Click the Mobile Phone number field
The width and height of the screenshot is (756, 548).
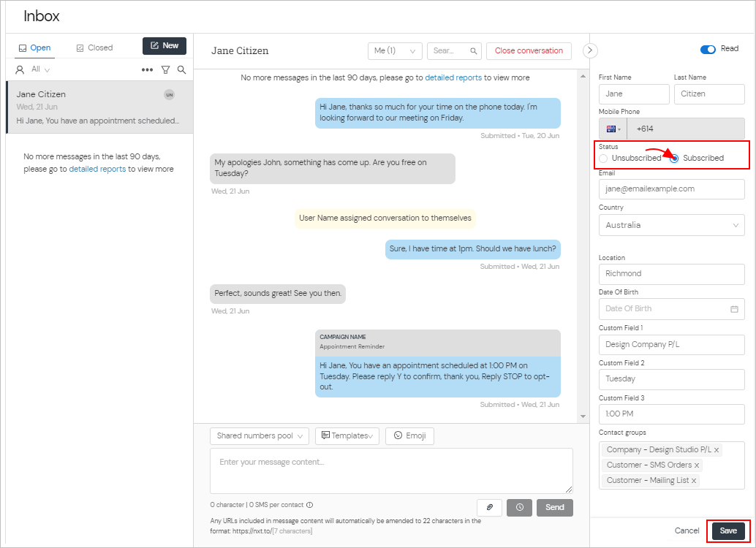click(x=686, y=129)
